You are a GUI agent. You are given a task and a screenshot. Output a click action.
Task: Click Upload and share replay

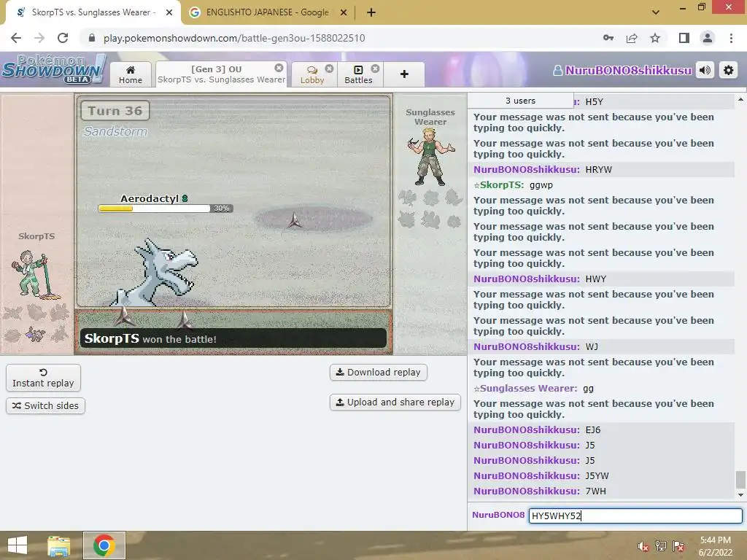click(395, 402)
